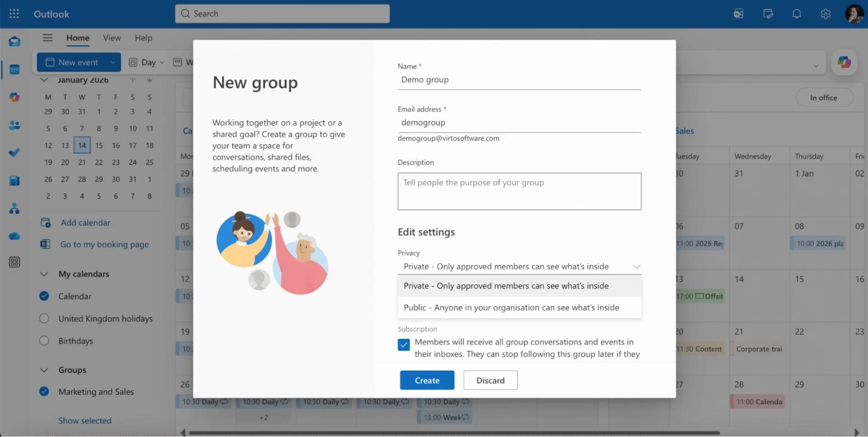Open OneNote from the top bar
The width and height of the screenshot is (868, 437).
point(739,14)
